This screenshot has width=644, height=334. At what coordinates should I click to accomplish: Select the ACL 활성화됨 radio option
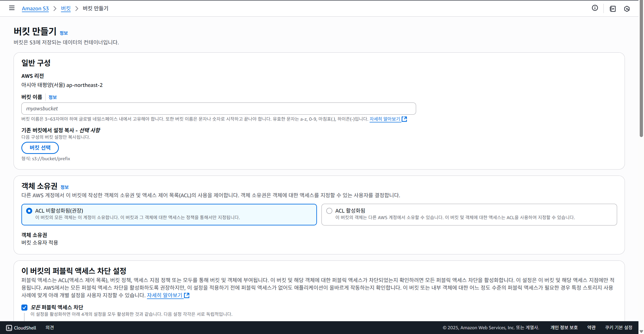[x=329, y=211]
